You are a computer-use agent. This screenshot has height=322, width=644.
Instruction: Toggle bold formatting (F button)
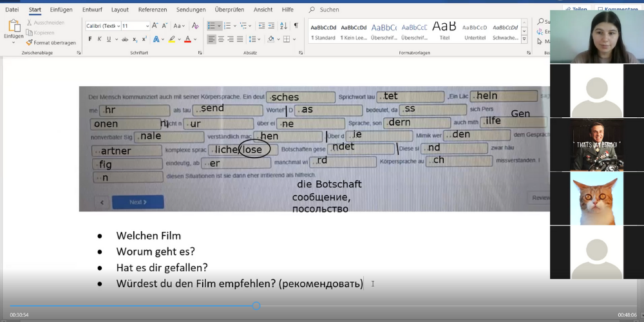[90, 39]
